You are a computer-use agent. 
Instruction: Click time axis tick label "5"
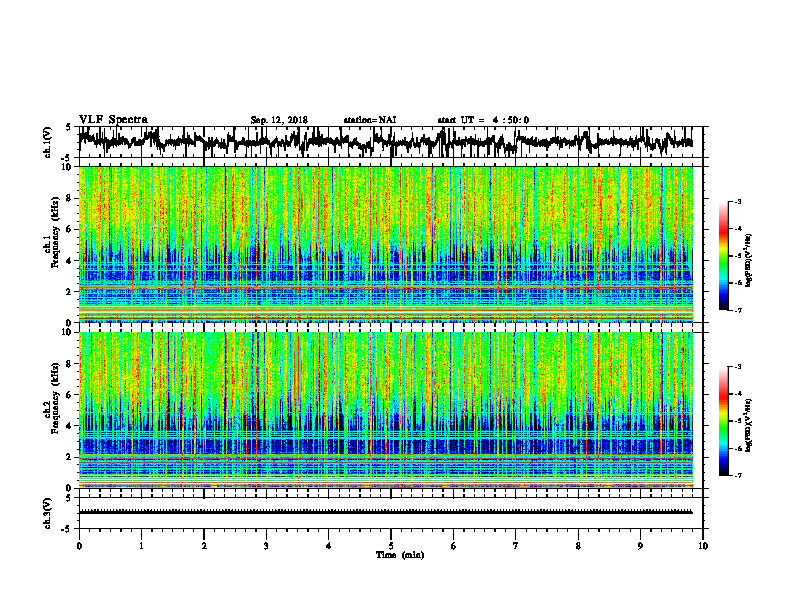pos(391,546)
